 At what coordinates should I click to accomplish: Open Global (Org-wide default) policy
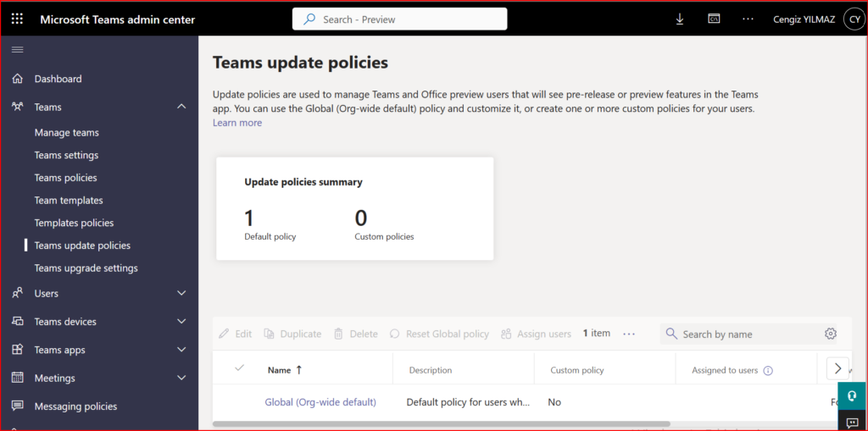320,402
